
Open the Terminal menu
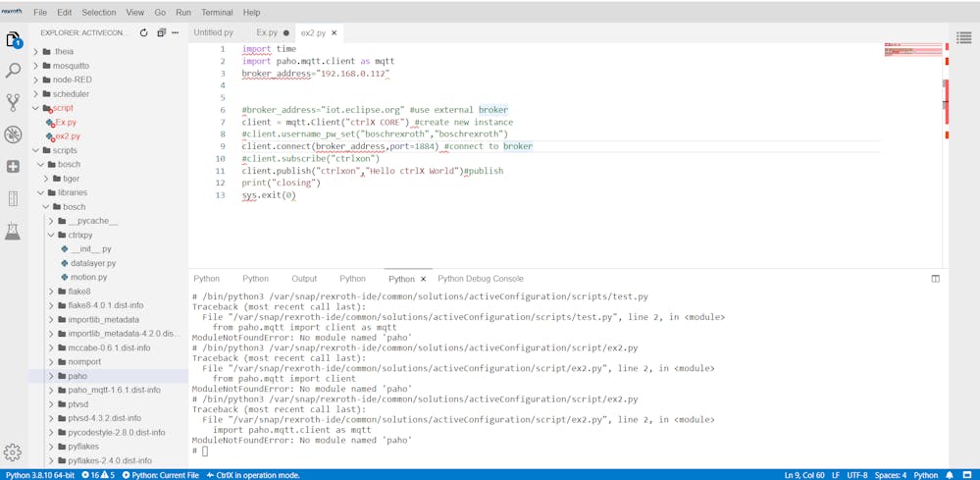[217, 13]
